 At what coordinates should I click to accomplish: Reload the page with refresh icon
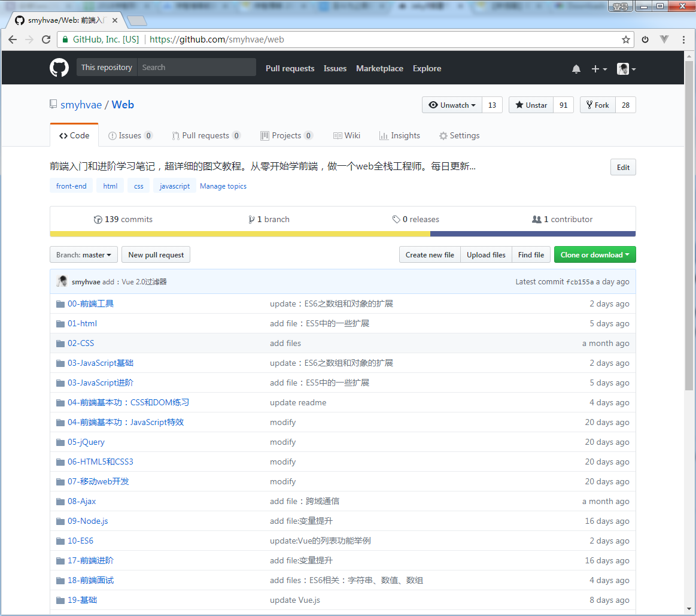pyautogui.click(x=46, y=40)
